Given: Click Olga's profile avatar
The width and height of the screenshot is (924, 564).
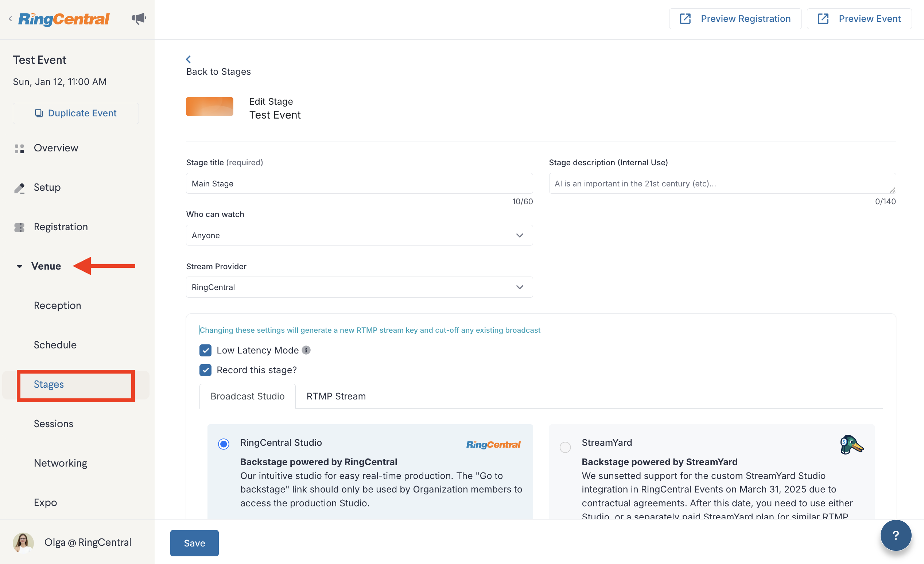Looking at the screenshot, I should 23,542.
